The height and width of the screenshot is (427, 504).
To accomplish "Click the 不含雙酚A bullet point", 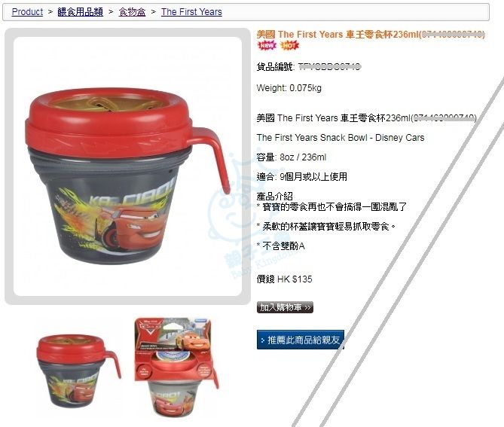I will (280, 246).
